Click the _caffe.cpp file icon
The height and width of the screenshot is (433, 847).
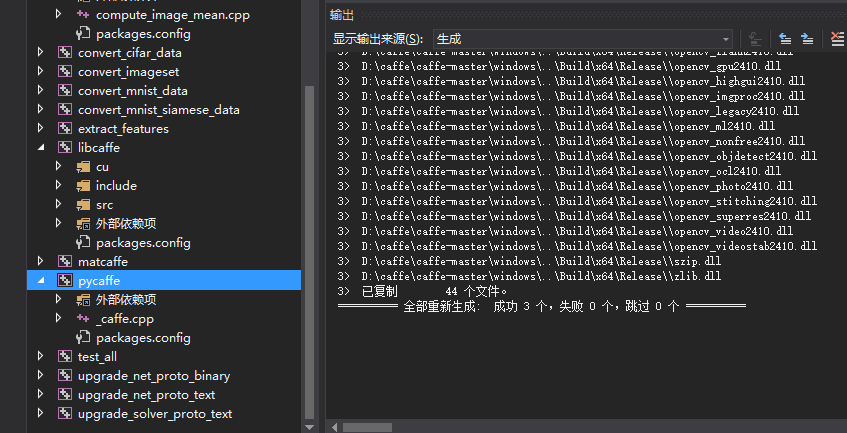[83, 319]
